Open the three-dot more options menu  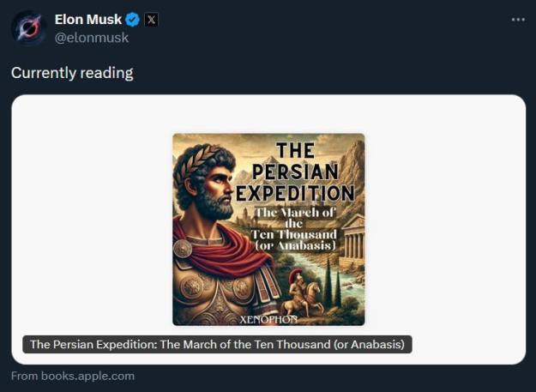click(517, 19)
